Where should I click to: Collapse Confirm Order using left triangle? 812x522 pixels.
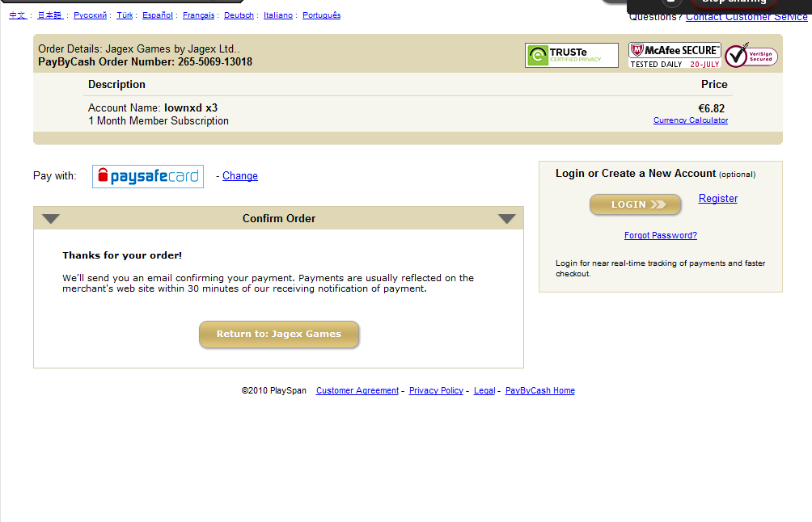[51, 219]
